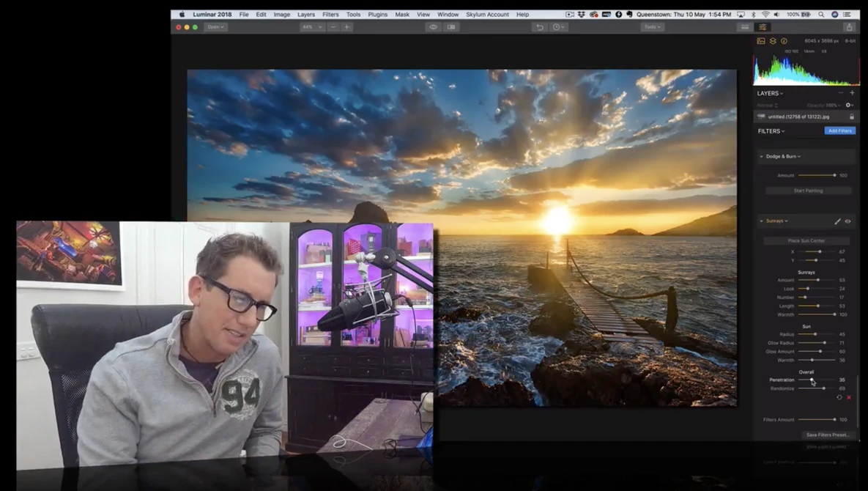
Task: Open the 44% zoom level dropdown
Action: tap(312, 26)
